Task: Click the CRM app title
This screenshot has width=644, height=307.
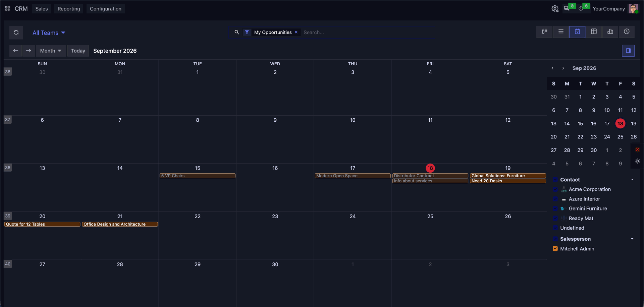Action: (21, 9)
